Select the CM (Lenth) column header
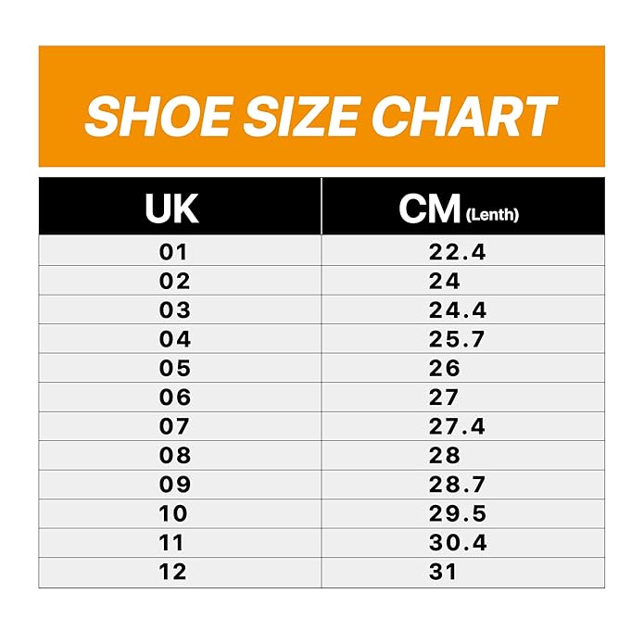 pos(459,209)
